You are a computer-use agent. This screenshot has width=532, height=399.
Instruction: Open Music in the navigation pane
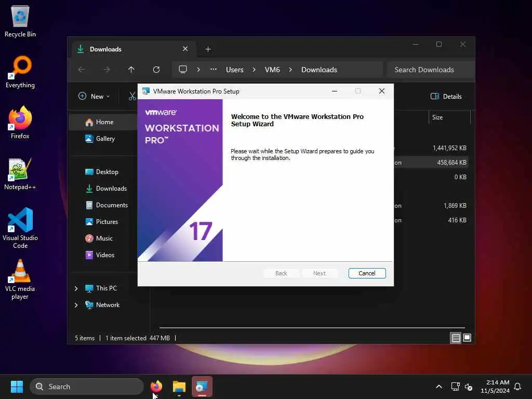click(x=104, y=238)
